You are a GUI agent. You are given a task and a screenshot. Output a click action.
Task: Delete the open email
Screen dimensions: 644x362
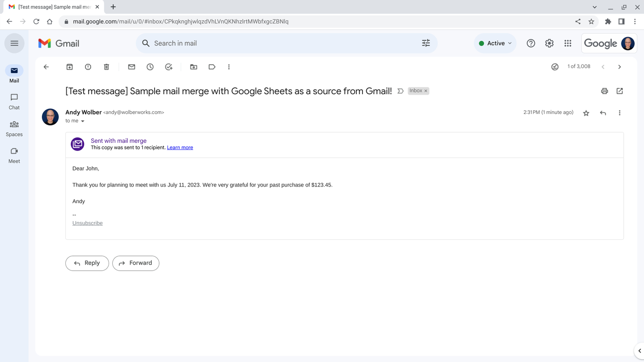pos(106,67)
